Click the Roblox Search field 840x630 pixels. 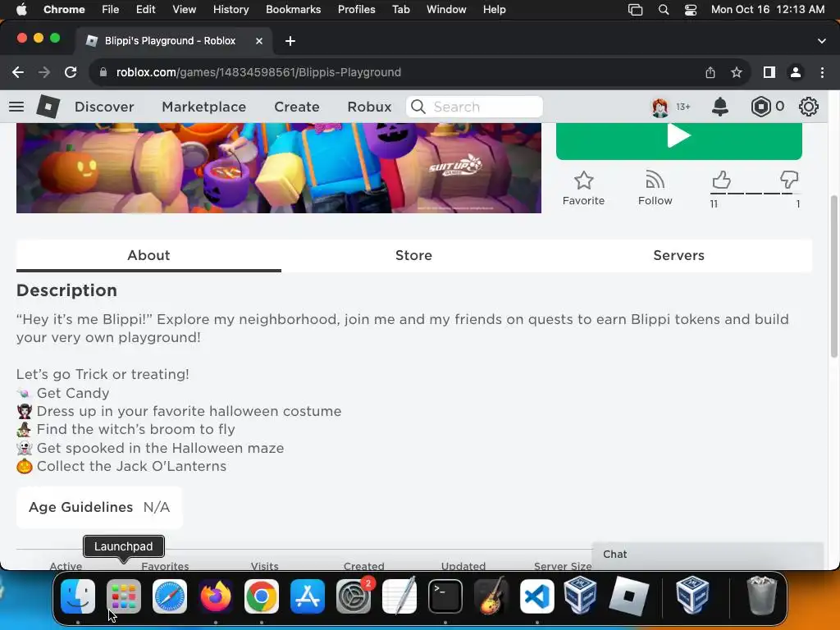coord(475,107)
